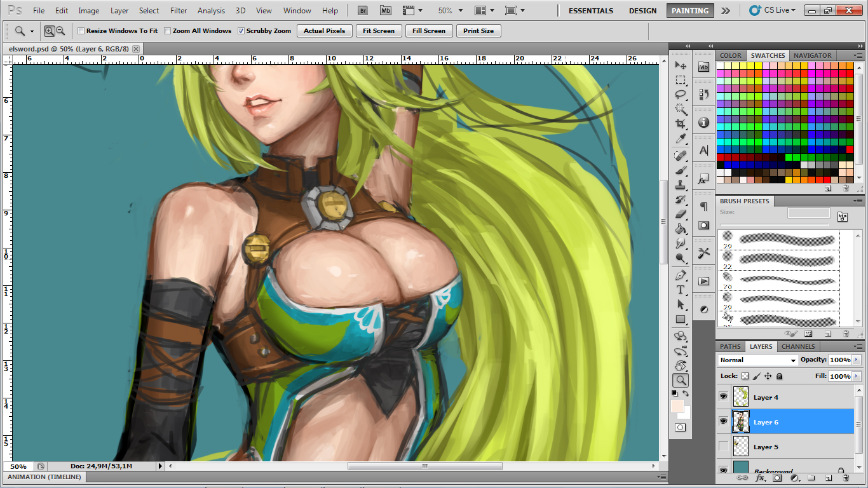Screen dimensions: 868x488
Task: Toggle lock image pixels brush icon
Action: 757,376
